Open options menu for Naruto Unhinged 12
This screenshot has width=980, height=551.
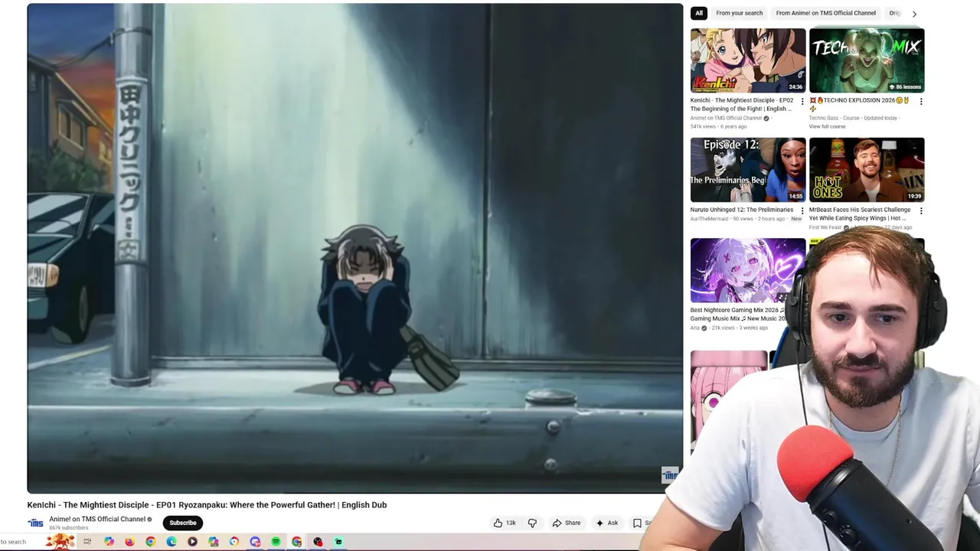pyautogui.click(x=802, y=210)
